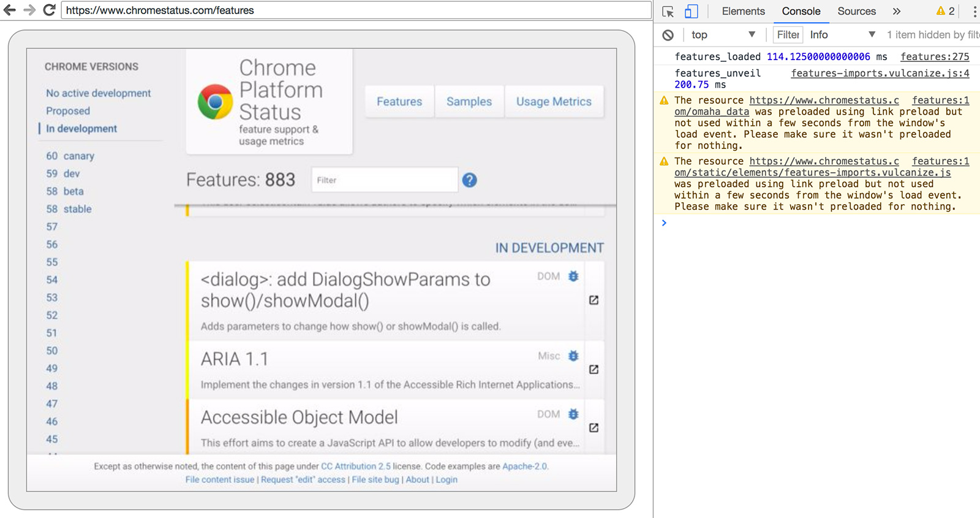
Task: Expand more DevTools tabs chevron
Action: click(x=897, y=11)
